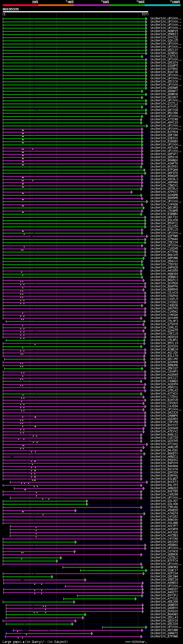Select hit label UniRef100_Q3U8F5
The width and height of the screenshot is (183, 644).
click(x=164, y=66)
